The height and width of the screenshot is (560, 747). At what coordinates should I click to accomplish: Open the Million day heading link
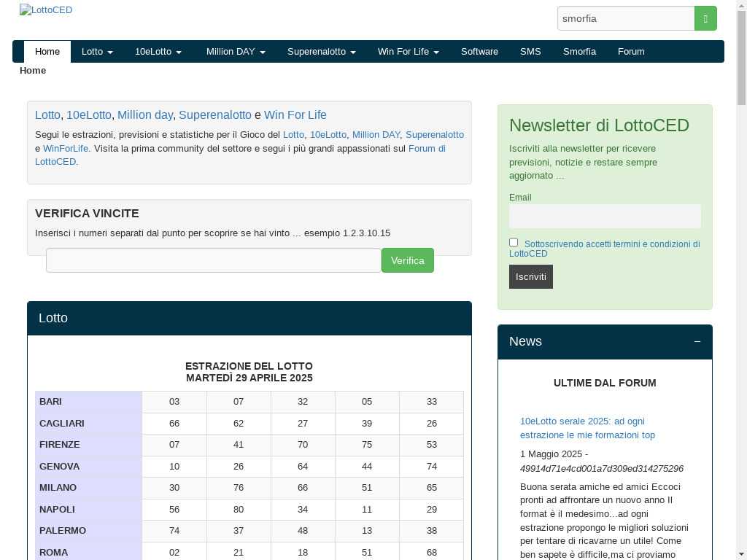pyautogui.click(x=145, y=114)
